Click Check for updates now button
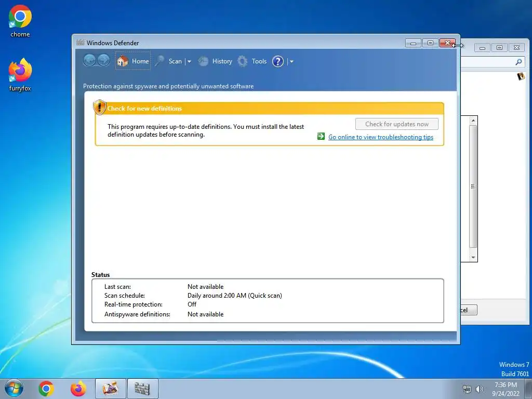Viewport: 532px width, 399px height. pos(396,124)
